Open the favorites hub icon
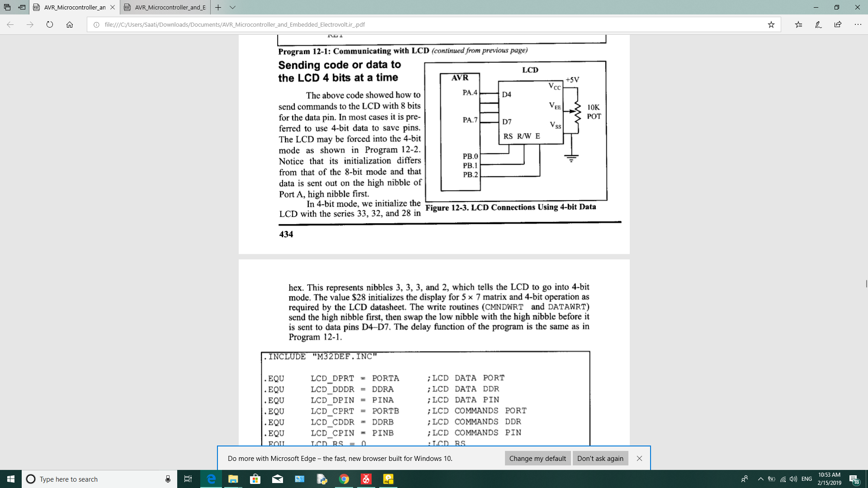Viewport: 868px width, 488px height. coord(798,24)
